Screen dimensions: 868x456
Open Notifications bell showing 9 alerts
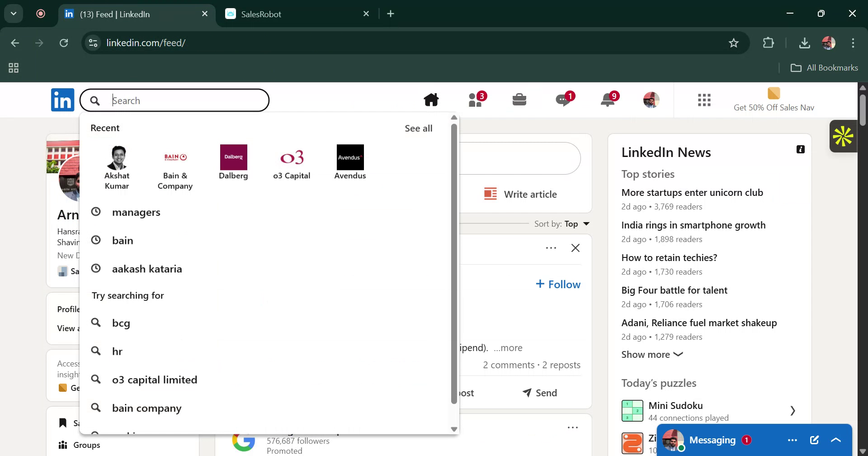click(x=608, y=100)
